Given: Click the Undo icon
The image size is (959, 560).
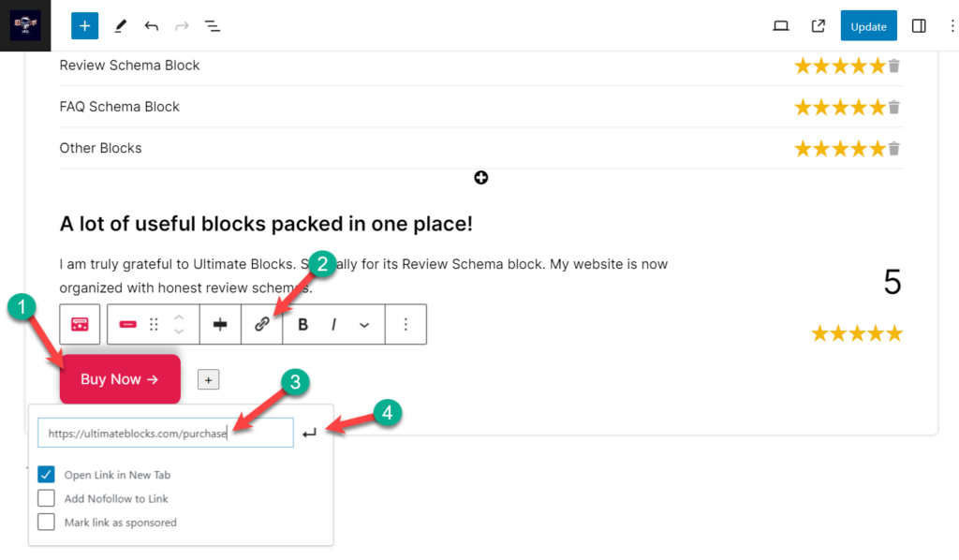Looking at the screenshot, I should [152, 25].
